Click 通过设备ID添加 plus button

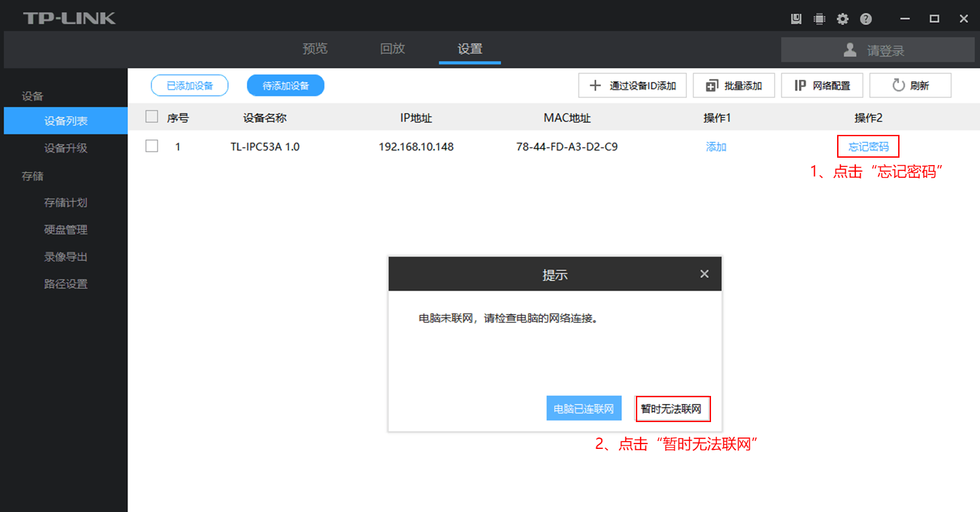(x=632, y=86)
